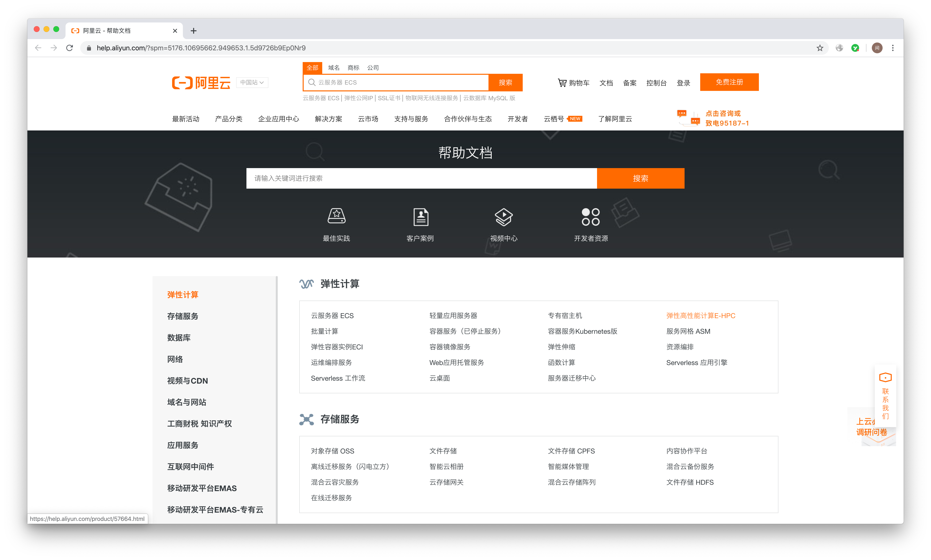The width and height of the screenshot is (931, 560).
Task: Select the 域名 search tab
Action: click(334, 67)
